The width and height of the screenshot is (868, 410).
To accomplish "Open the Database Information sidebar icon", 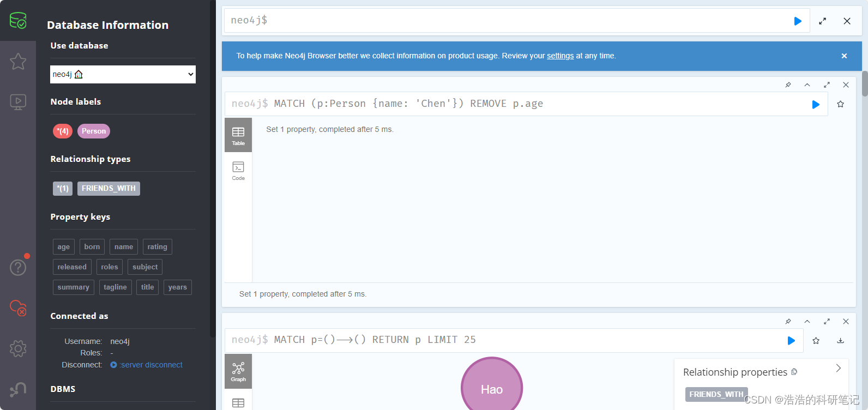I will pos(18,21).
